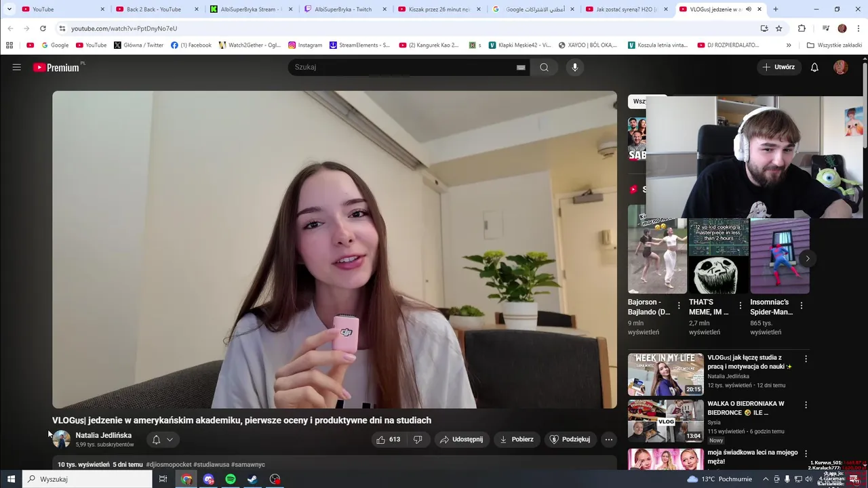
Task: Start voice search with the microphone icon
Action: [x=574, y=67]
